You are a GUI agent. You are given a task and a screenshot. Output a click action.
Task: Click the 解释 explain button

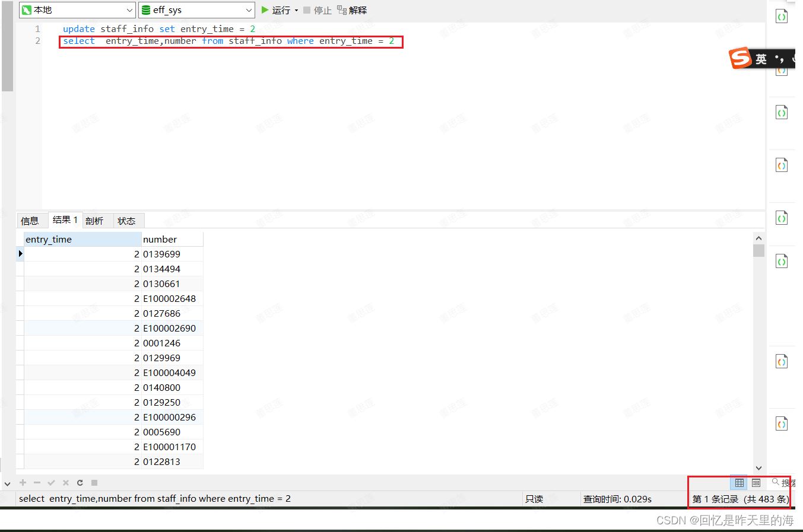pyautogui.click(x=352, y=10)
